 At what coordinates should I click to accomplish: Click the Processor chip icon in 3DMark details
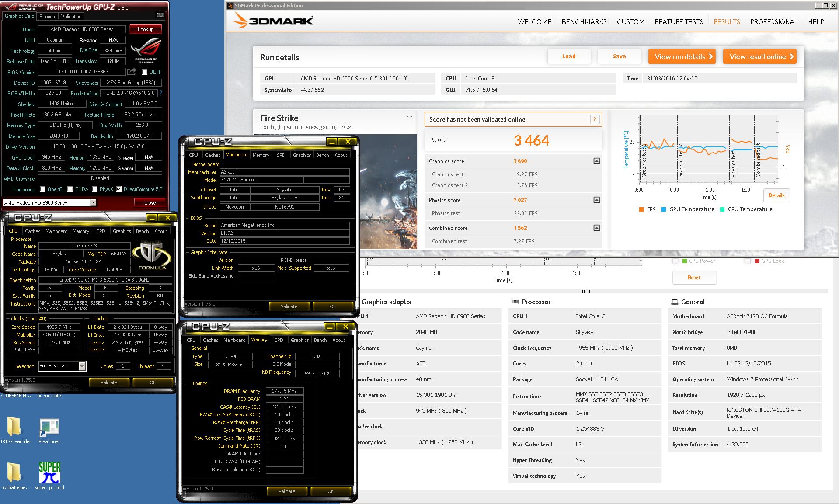(x=515, y=302)
